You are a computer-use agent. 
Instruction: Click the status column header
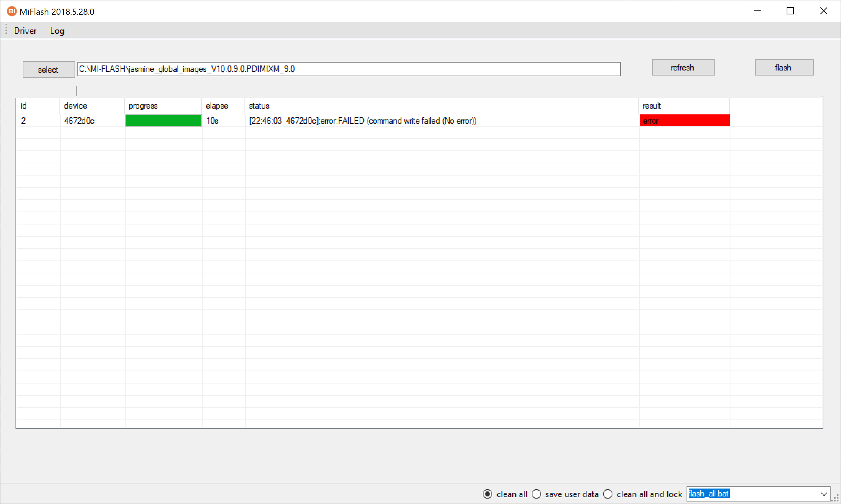(x=259, y=106)
